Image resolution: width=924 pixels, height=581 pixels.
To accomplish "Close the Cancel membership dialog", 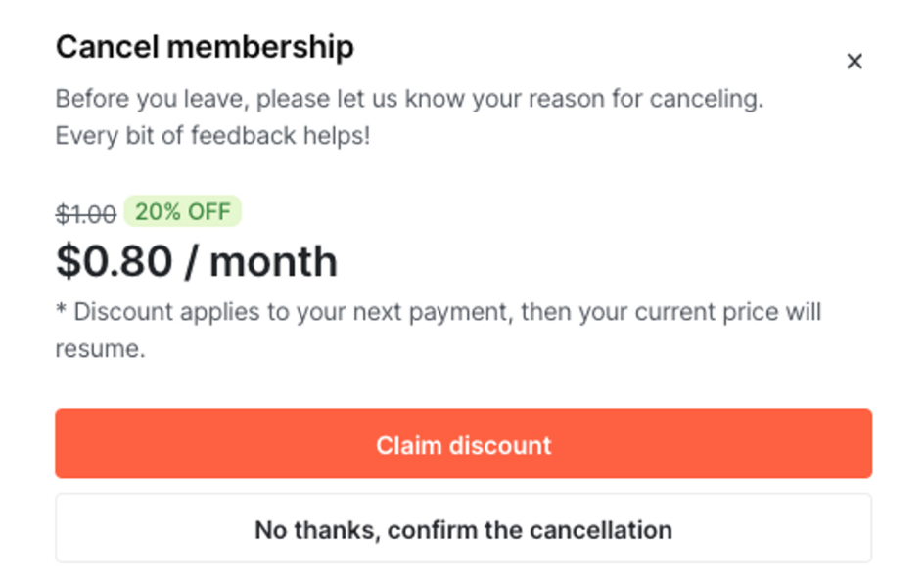I will (854, 62).
